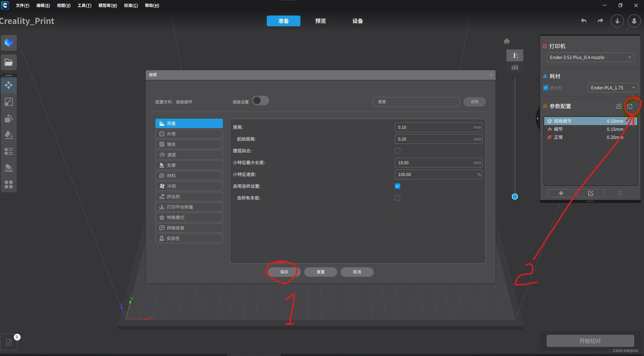
Task: Select the 挤出机 settings category
Action: click(189, 197)
